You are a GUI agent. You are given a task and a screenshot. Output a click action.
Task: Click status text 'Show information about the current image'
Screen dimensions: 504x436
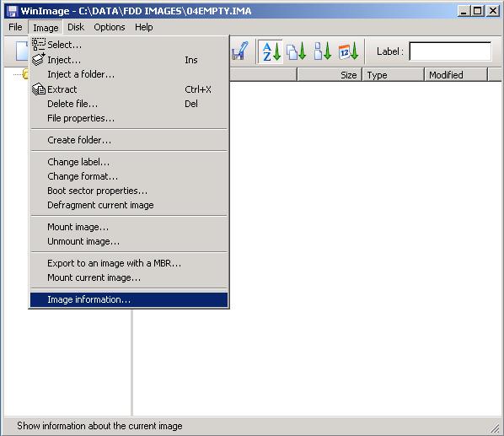point(99,426)
